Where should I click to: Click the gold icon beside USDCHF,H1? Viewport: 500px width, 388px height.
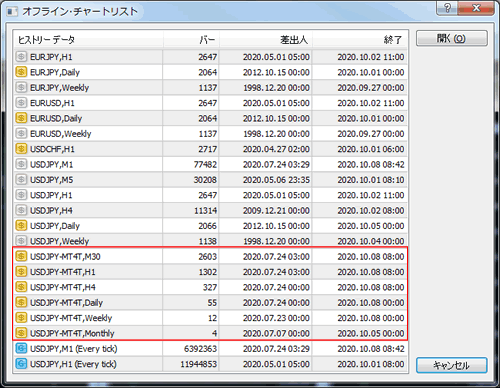(21, 149)
